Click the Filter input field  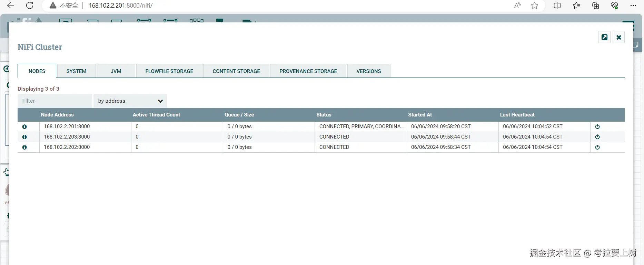tap(55, 101)
